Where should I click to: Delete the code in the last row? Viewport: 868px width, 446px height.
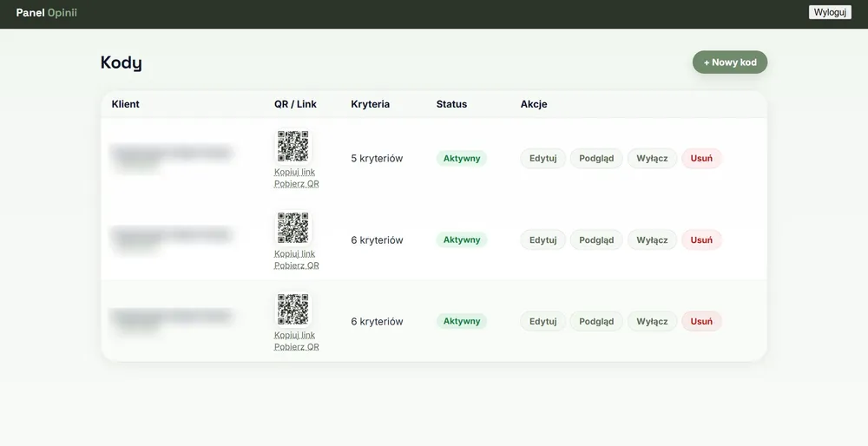(701, 322)
